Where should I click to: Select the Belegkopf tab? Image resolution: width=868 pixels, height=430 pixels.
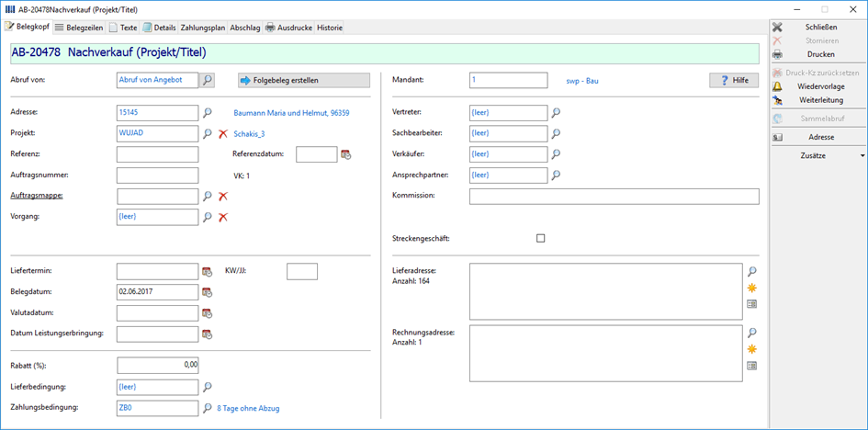[28, 27]
